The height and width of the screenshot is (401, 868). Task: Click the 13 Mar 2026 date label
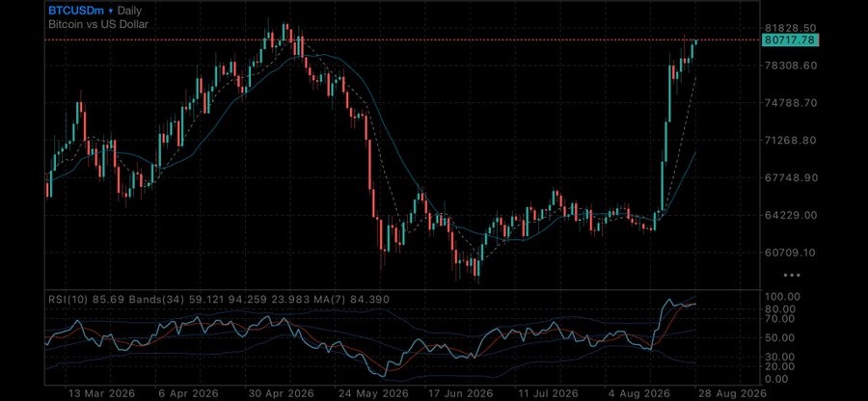pos(101,393)
